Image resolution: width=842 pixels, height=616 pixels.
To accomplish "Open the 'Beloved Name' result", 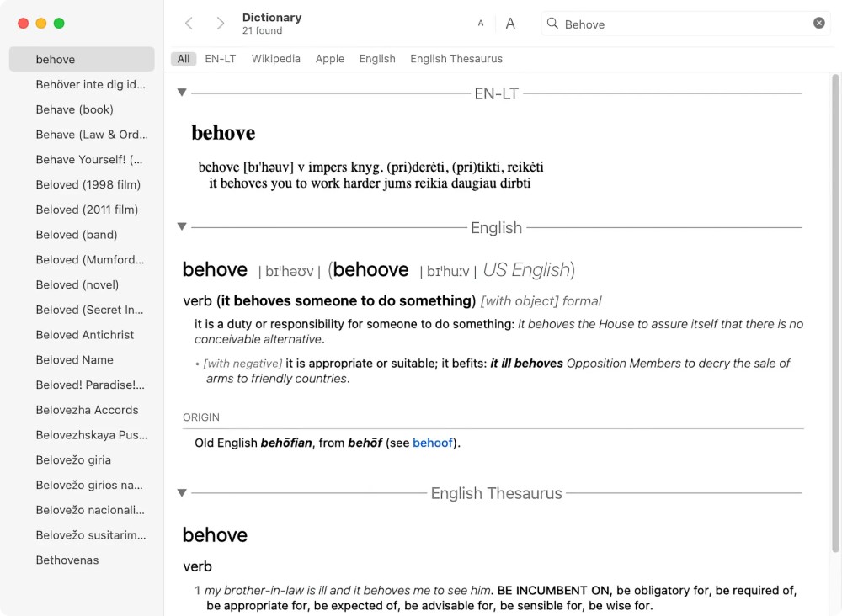I will [82, 359].
